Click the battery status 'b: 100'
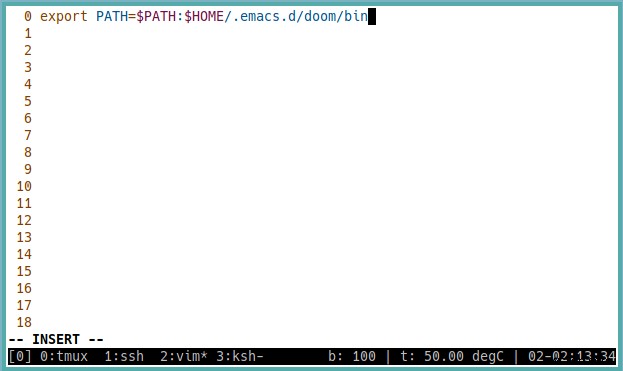The width and height of the screenshot is (623, 371). point(352,356)
